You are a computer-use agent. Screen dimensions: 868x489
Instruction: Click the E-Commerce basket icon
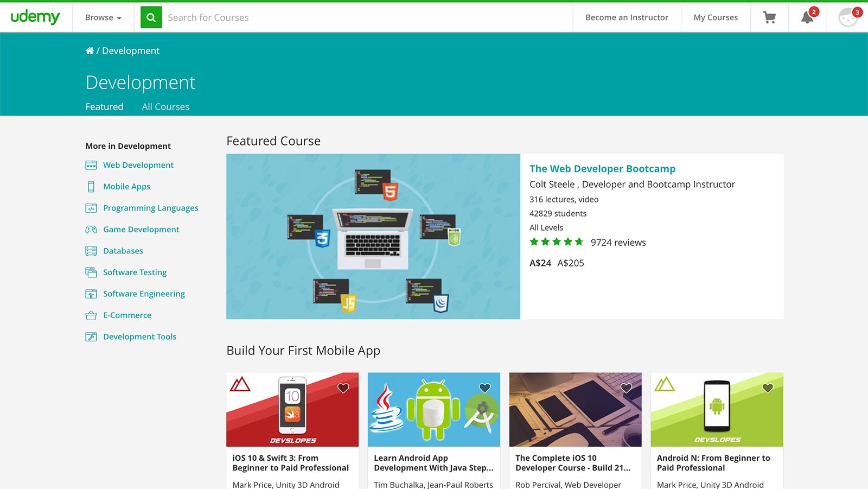[x=91, y=315]
